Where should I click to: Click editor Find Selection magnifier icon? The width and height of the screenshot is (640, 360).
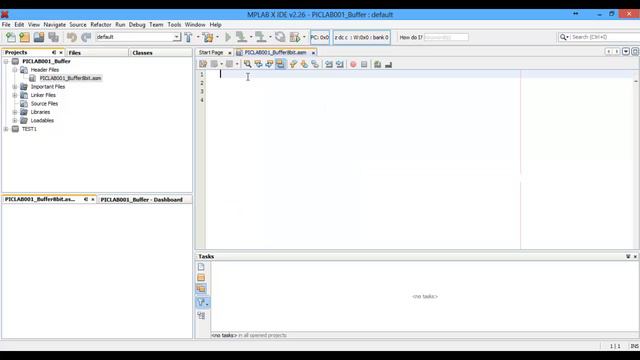pos(247,64)
